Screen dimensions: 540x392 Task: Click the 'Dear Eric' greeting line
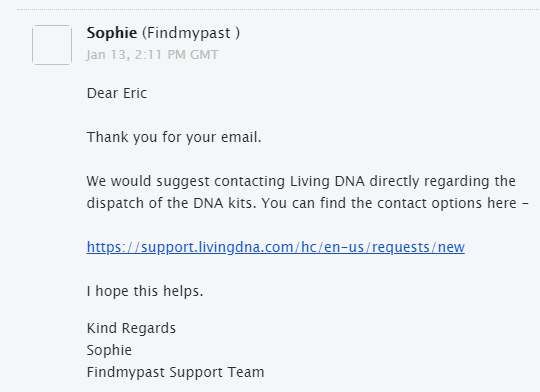point(117,93)
